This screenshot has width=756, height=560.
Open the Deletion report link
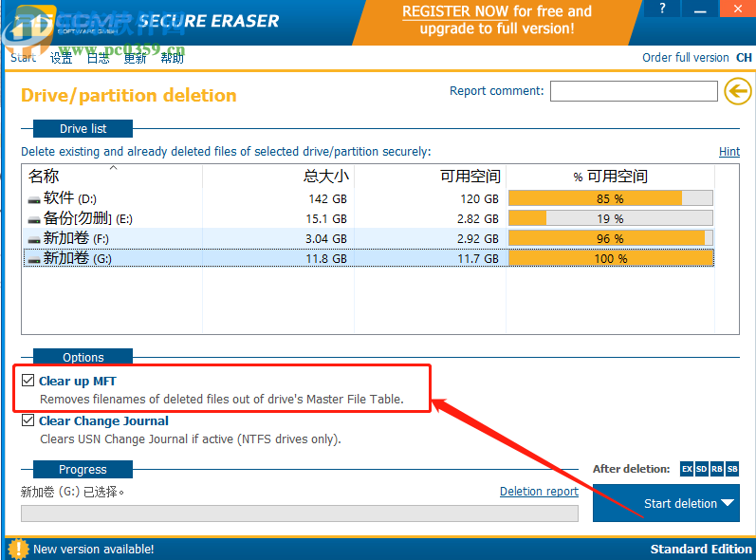tap(539, 491)
